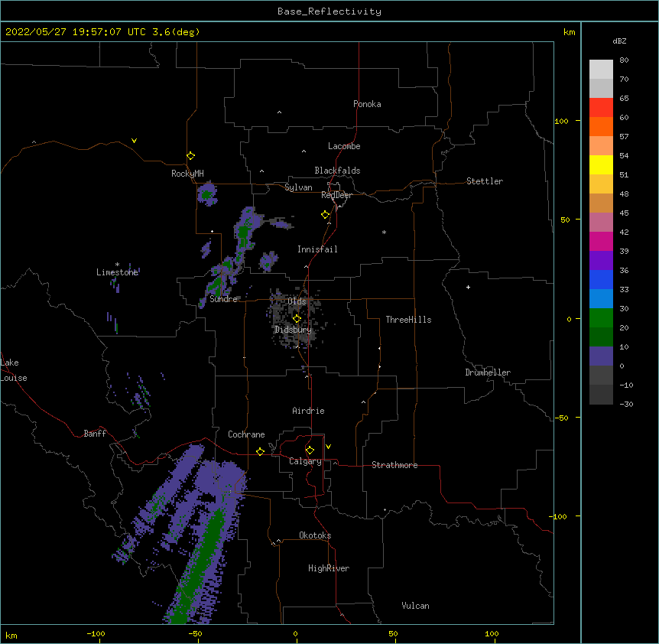This screenshot has width=659, height=644.
Task: Click the RedDeer city label
Action: [x=336, y=195]
